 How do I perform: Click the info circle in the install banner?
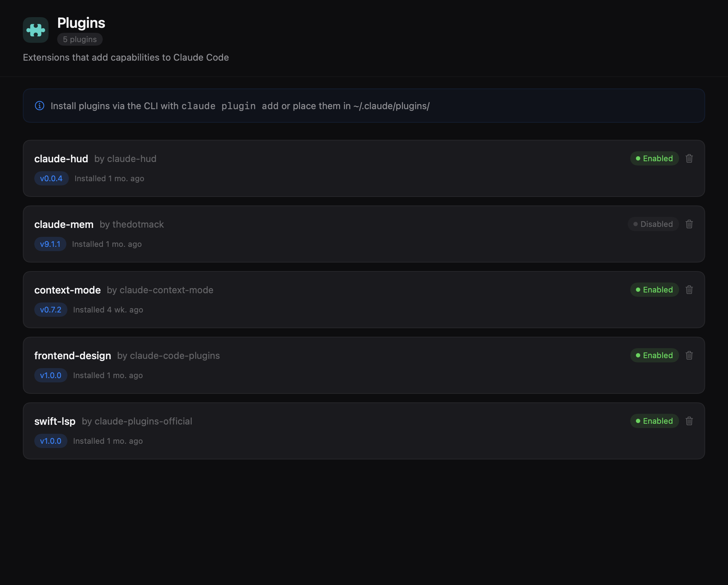click(x=40, y=106)
